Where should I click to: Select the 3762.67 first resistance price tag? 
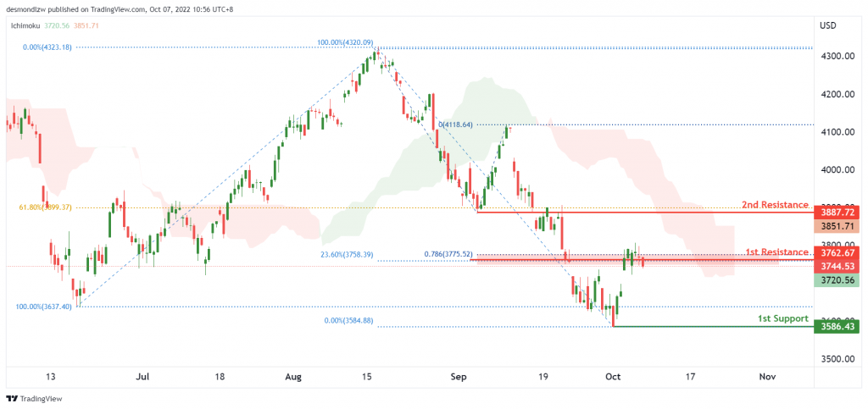tap(838, 253)
